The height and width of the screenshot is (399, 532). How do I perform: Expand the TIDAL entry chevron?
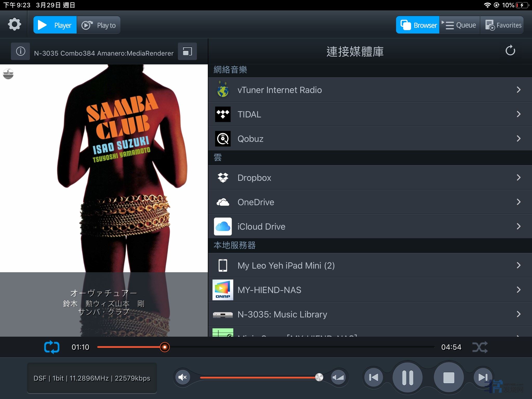tap(518, 114)
